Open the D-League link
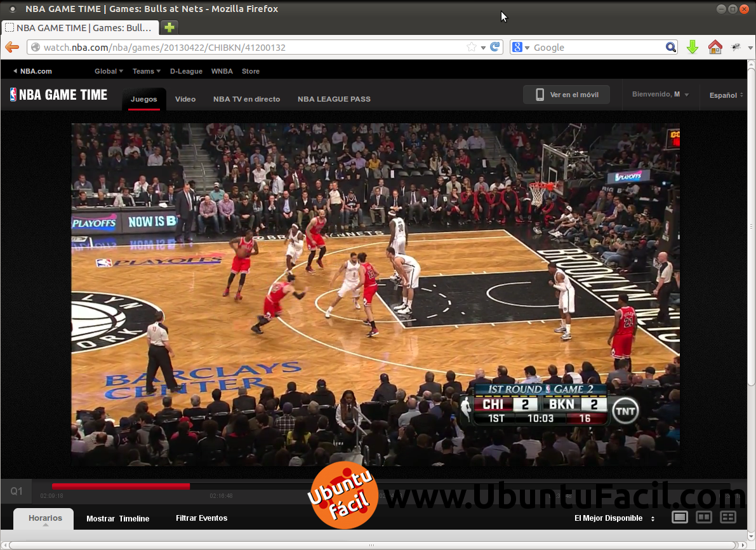The width and height of the screenshot is (756, 550). [x=186, y=71]
